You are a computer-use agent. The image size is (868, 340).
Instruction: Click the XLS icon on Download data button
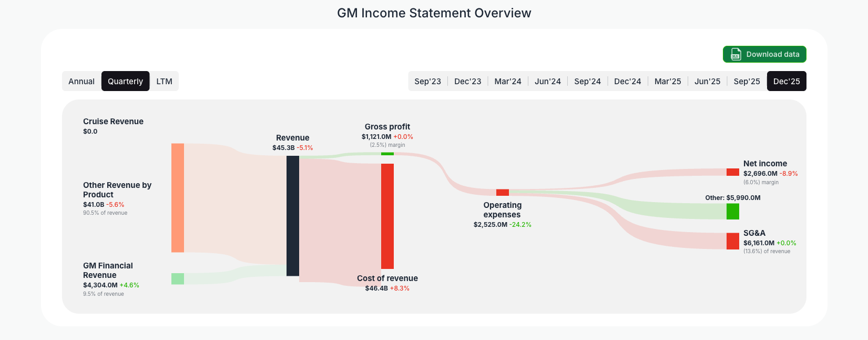(x=735, y=54)
